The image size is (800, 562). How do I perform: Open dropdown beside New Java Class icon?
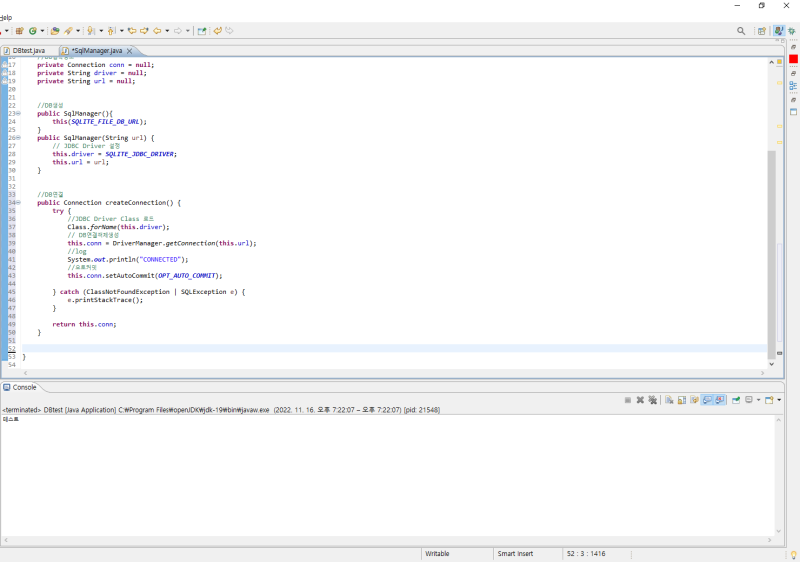[x=42, y=31]
